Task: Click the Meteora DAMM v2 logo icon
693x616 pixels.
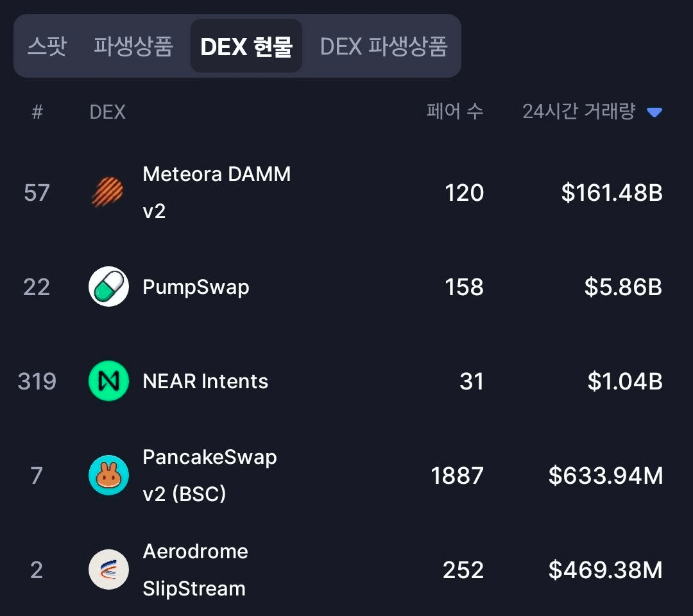Action: (x=108, y=193)
